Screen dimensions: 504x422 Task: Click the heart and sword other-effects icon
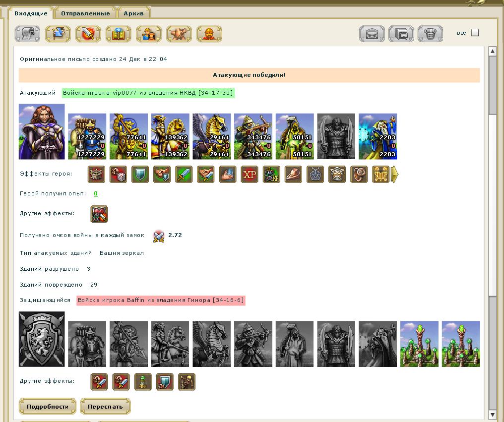click(99, 214)
